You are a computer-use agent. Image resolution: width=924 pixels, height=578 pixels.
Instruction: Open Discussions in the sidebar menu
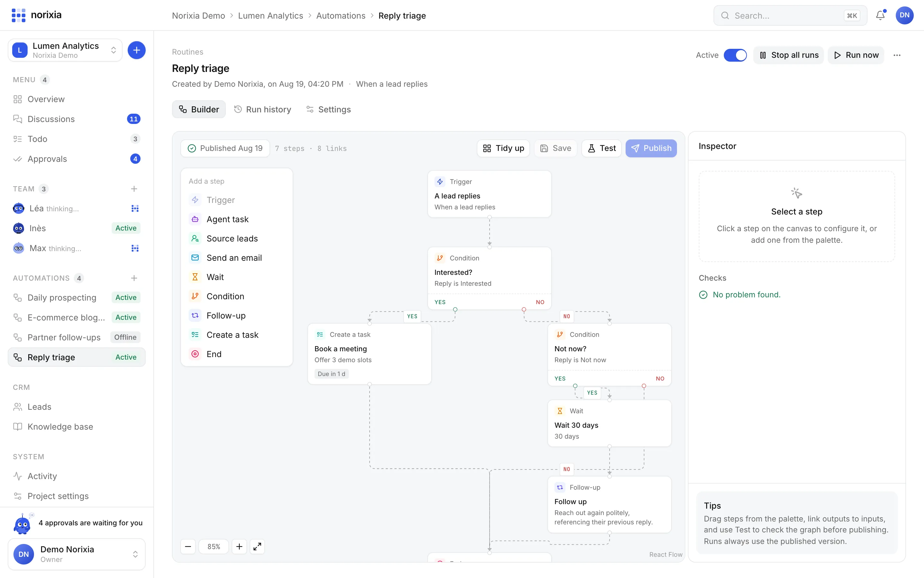coord(77,119)
